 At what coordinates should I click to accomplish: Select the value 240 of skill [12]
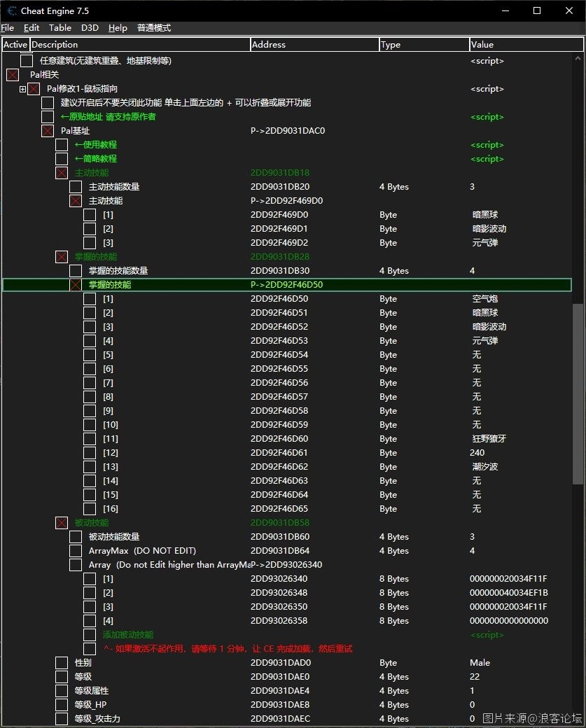[477, 453]
